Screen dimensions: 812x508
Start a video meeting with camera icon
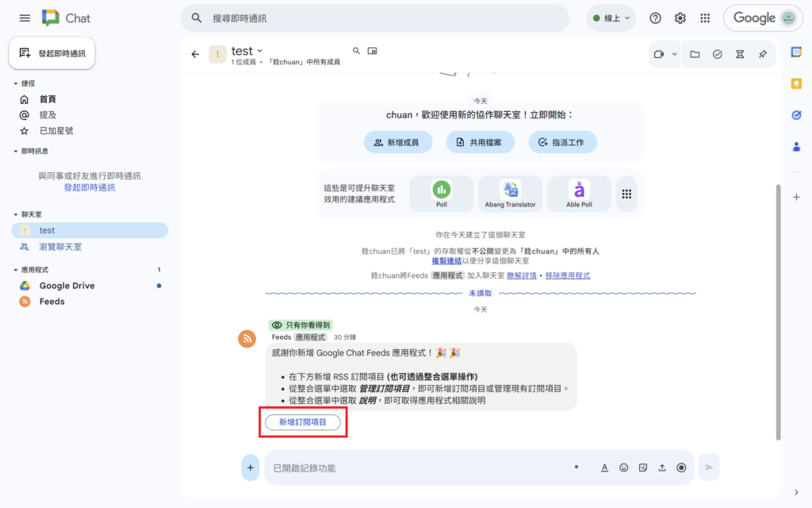(x=658, y=54)
